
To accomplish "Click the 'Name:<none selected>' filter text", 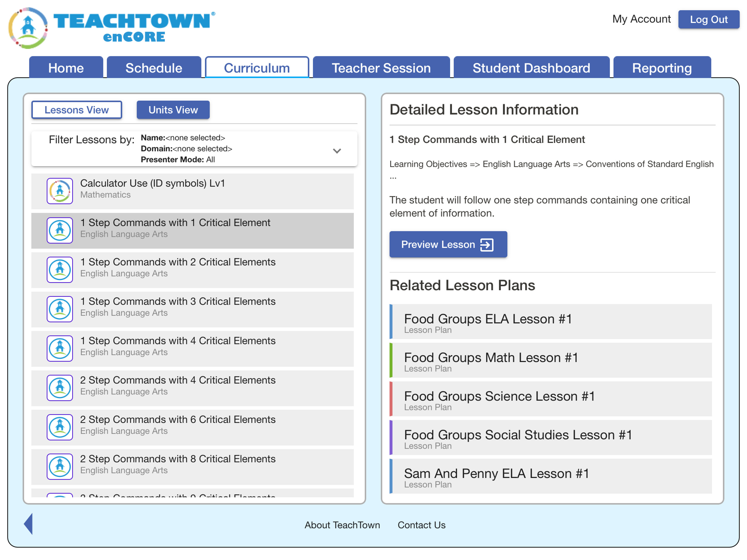I will pos(183,138).
